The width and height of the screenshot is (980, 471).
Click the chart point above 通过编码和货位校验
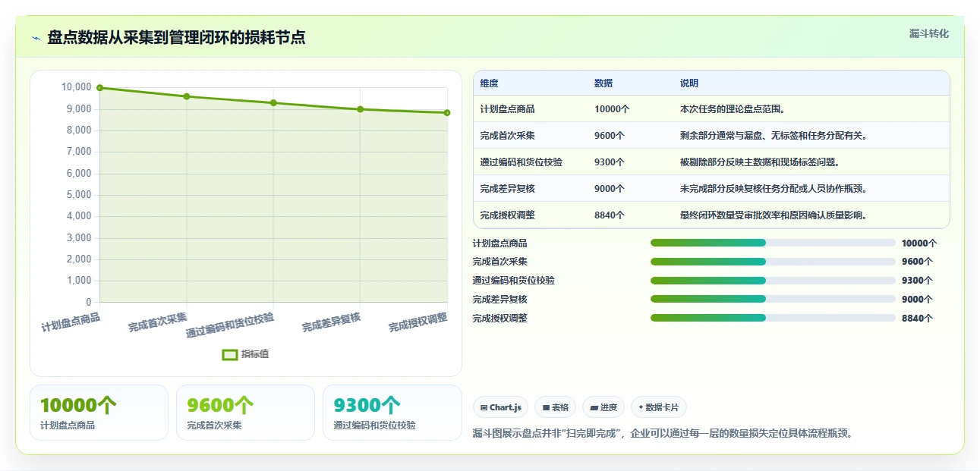tap(273, 102)
